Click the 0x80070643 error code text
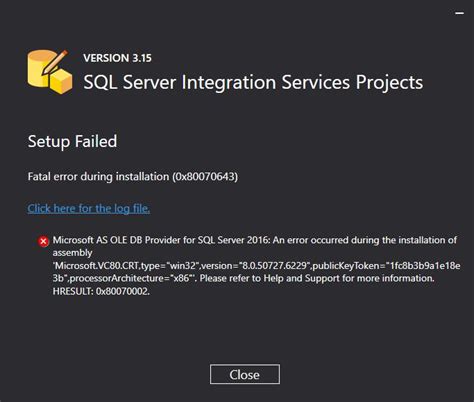Viewport: 474px width, 402px height. pyautogui.click(x=205, y=176)
